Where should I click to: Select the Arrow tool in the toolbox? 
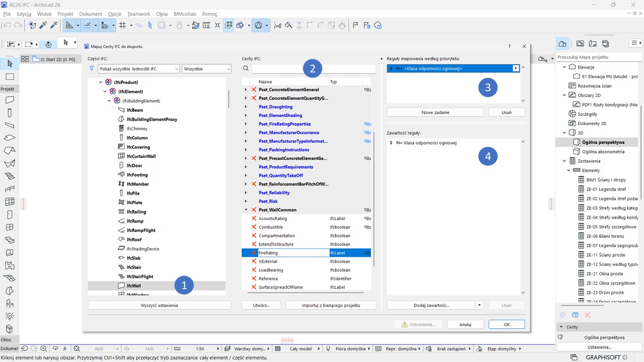coord(10,64)
